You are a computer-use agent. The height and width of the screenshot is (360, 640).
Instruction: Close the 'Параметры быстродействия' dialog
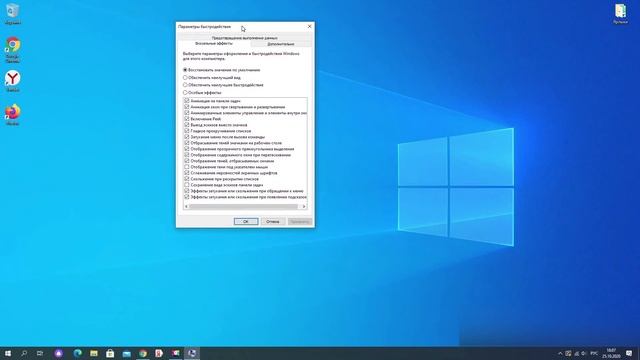pyautogui.click(x=309, y=27)
